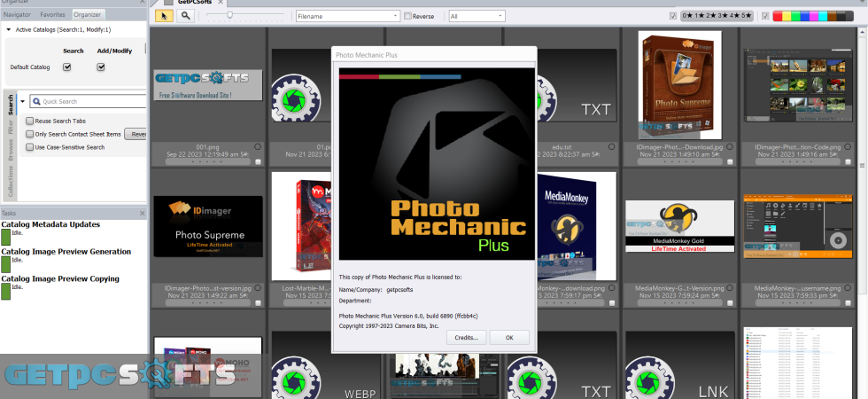Select the MediaMonkey Gold t-Version.png thumbnail
This screenshot has height=399, width=868.
(680, 226)
